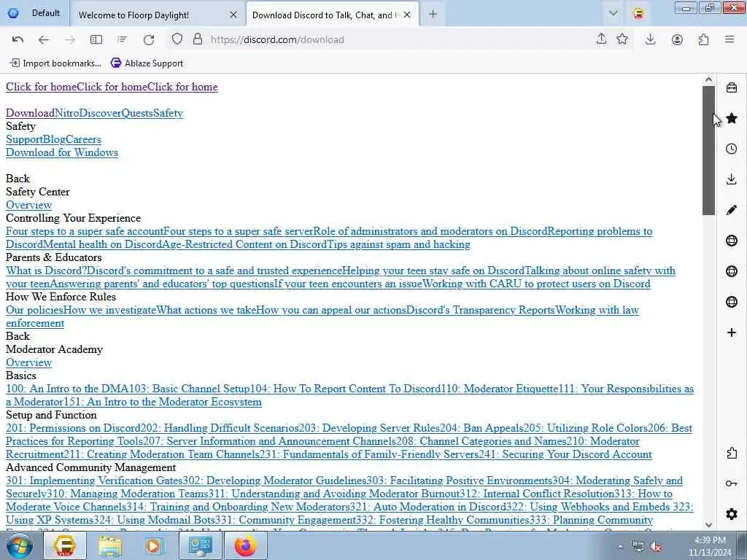Open Four steps to a super safe account
747x560 pixels.
85,231
